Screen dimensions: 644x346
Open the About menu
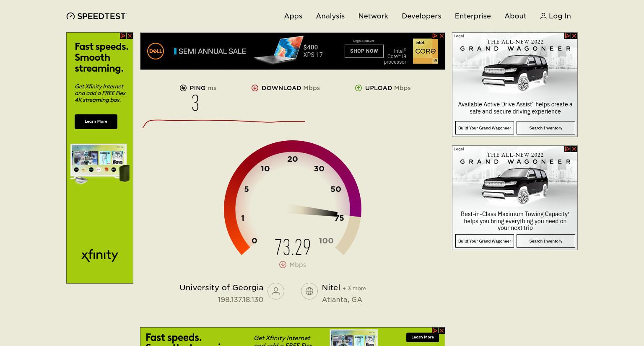pos(515,16)
